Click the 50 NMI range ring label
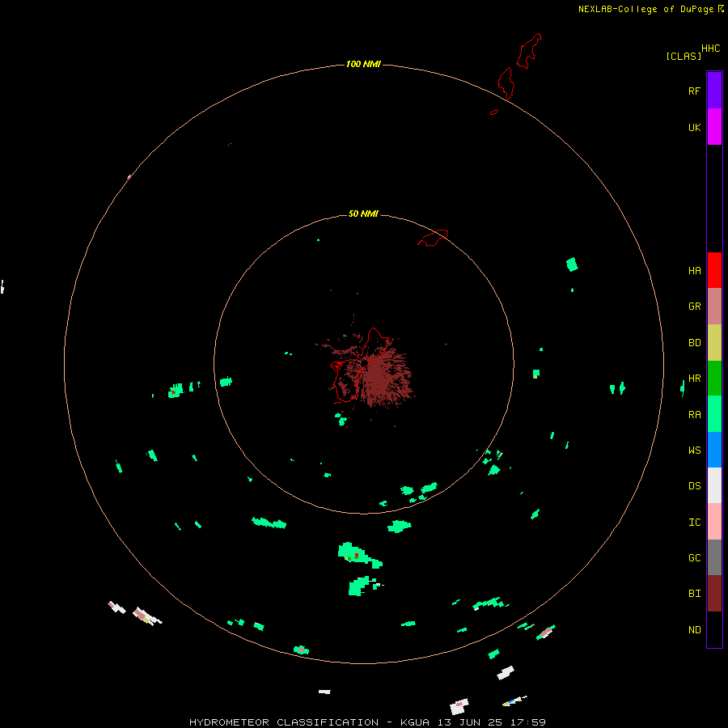Viewport: 728px width, 728px height. point(363,214)
